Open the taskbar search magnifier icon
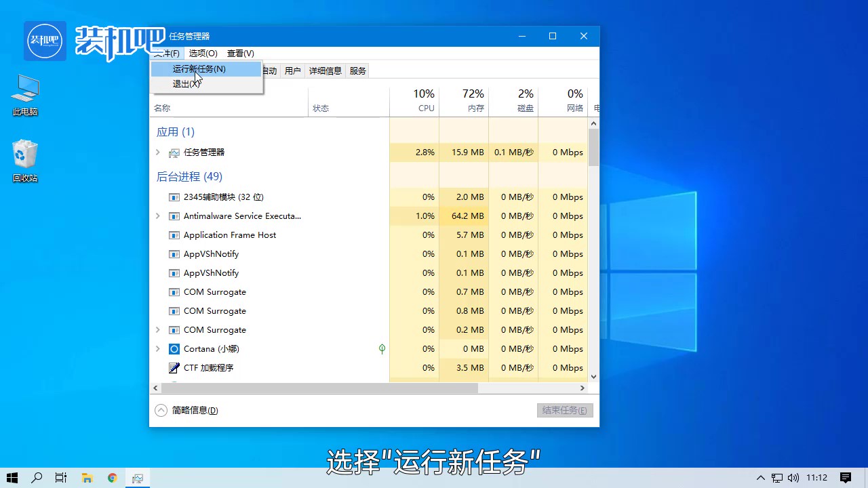Viewport: 868px width, 488px height. tap(37, 478)
